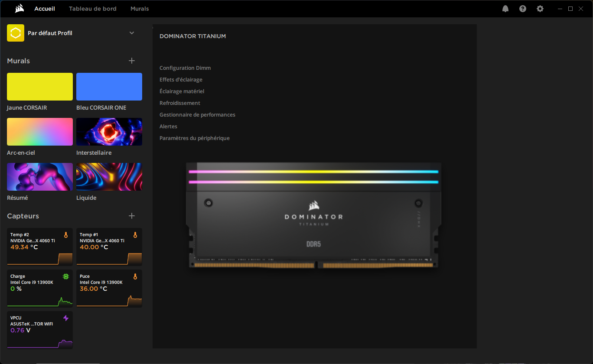Select the Résumé mural thumbnail
The height and width of the screenshot is (364, 593).
click(x=40, y=177)
